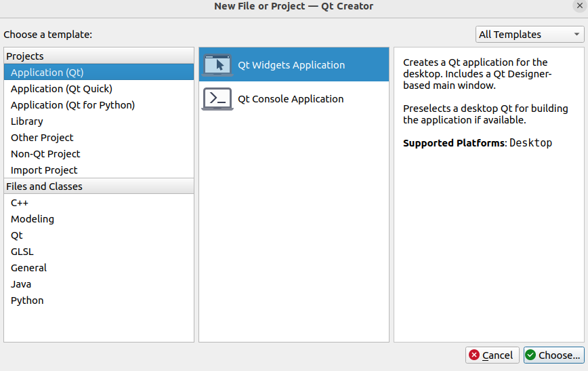Select the General file category
The image size is (588, 371).
(28, 268)
